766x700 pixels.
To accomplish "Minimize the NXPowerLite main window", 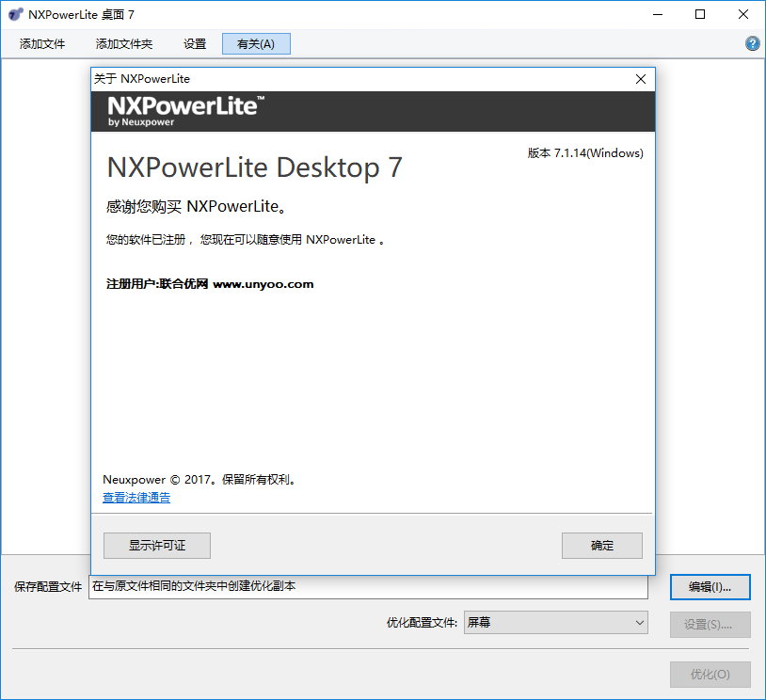I will tap(658, 15).
